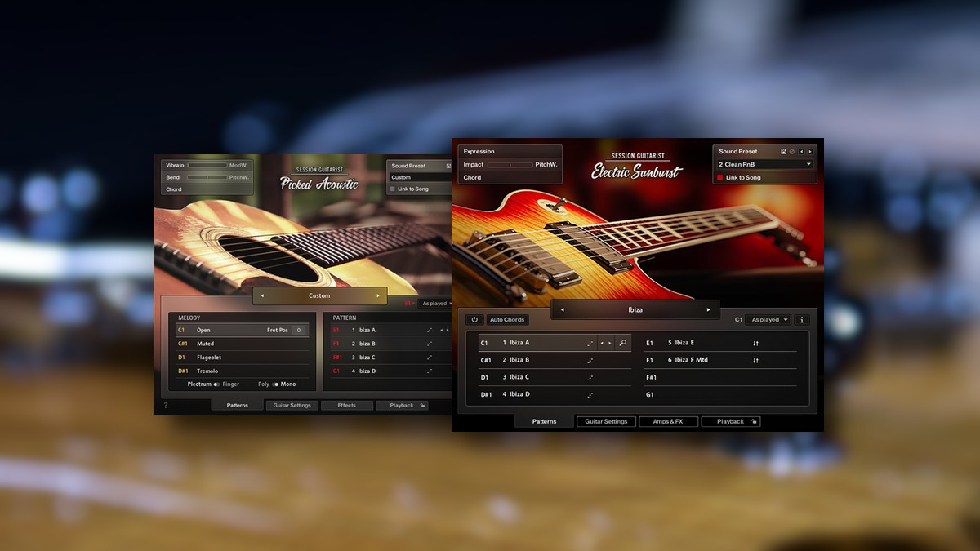Click the Expression label in Electric Sunburst
The height and width of the screenshot is (551, 980).
(479, 151)
